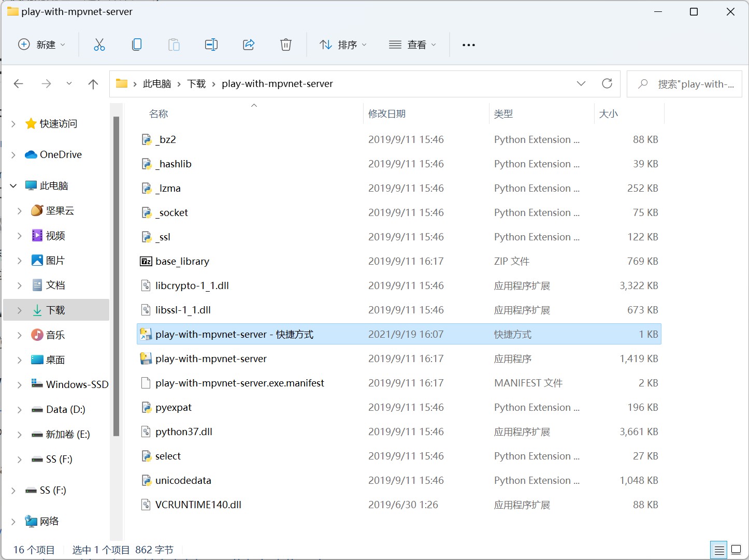This screenshot has width=749, height=560.
Task: Go back with the left arrow
Action: (19, 84)
